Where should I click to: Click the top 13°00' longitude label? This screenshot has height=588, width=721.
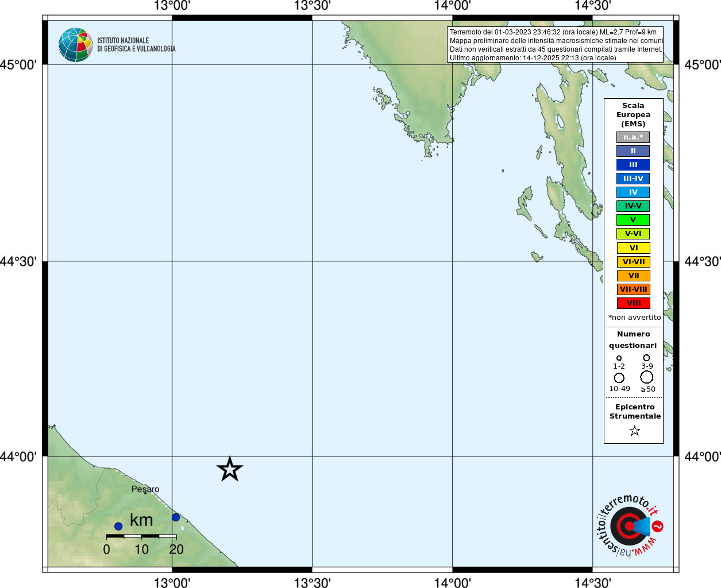172,6
